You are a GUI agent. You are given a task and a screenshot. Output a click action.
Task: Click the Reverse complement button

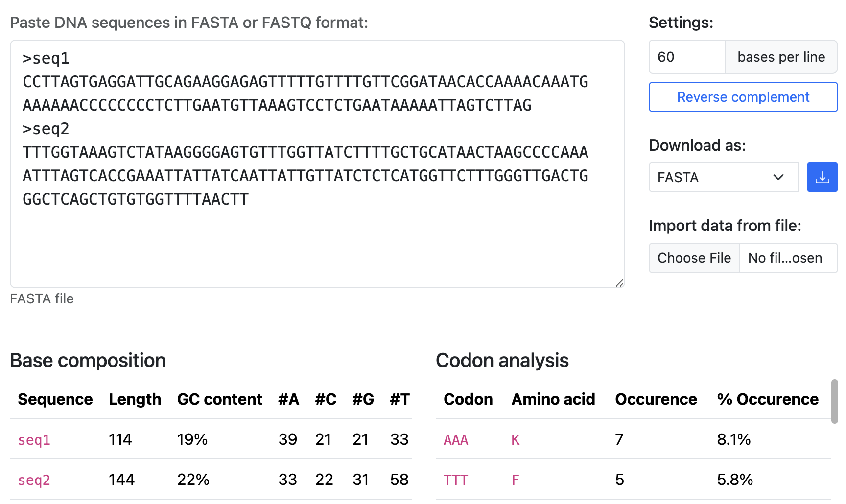click(743, 97)
